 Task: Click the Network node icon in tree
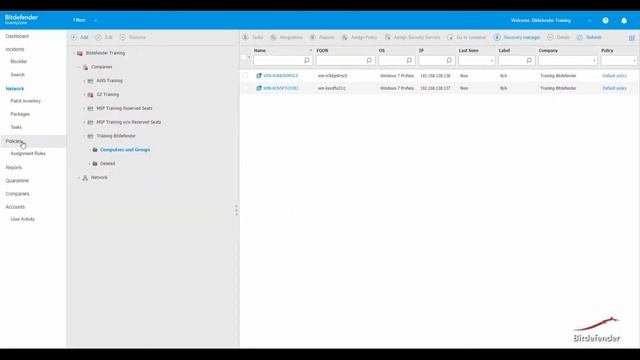point(85,178)
